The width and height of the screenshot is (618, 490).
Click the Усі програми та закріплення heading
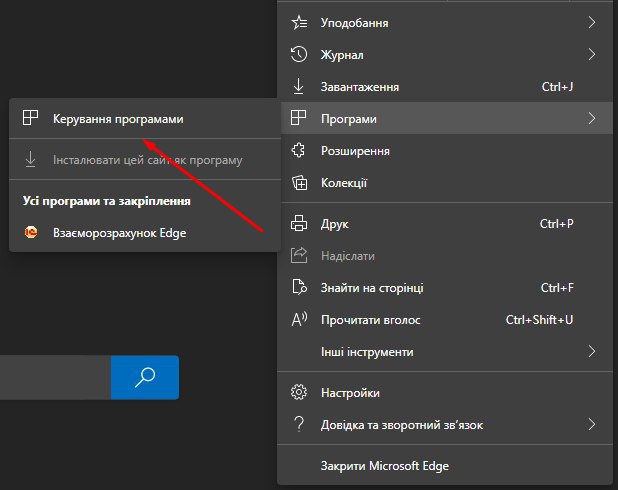click(106, 201)
